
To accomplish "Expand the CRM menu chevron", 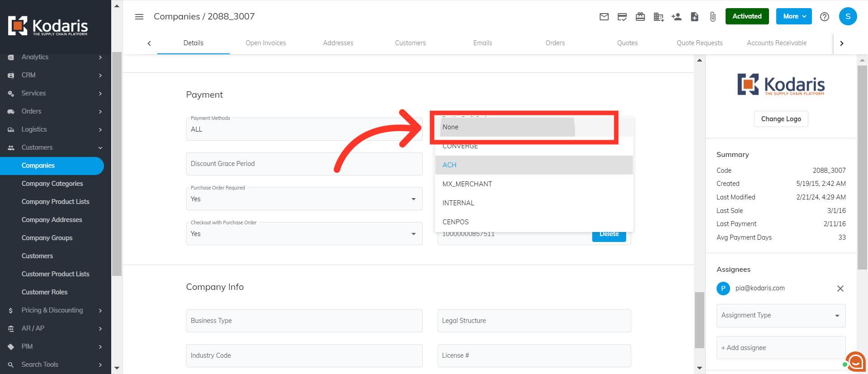I will [100, 76].
